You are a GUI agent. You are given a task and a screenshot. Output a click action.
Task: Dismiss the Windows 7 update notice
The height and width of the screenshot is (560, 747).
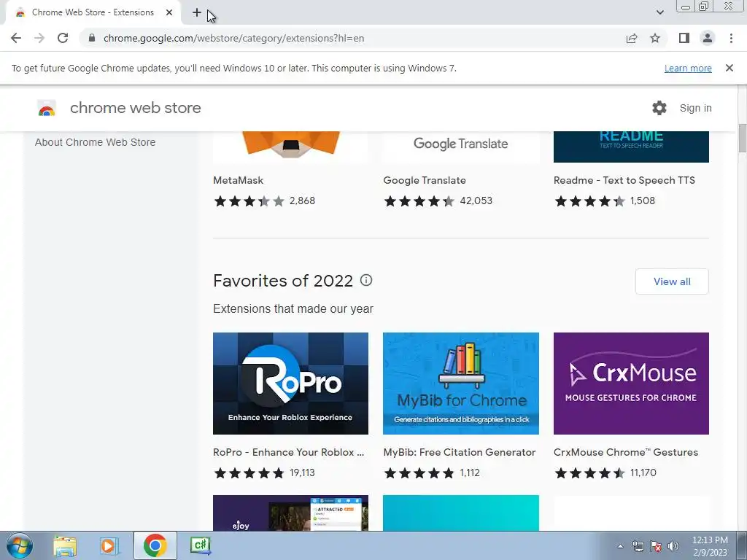point(729,68)
